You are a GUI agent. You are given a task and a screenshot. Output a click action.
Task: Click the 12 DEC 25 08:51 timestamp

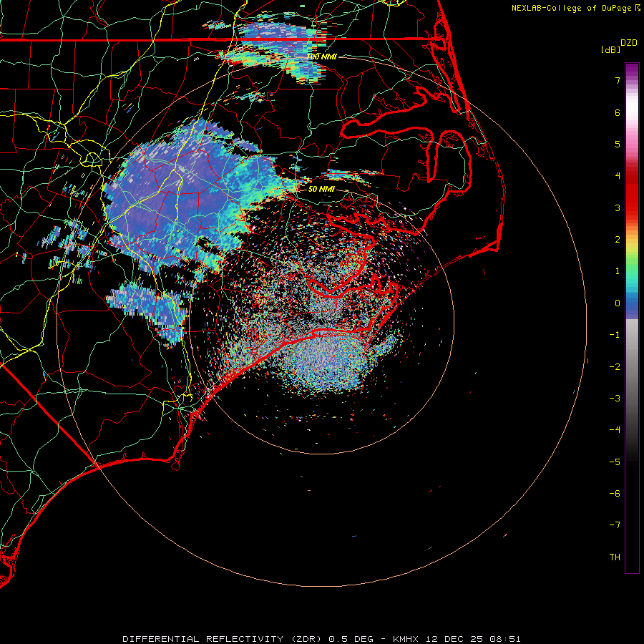(x=473, y=639)
